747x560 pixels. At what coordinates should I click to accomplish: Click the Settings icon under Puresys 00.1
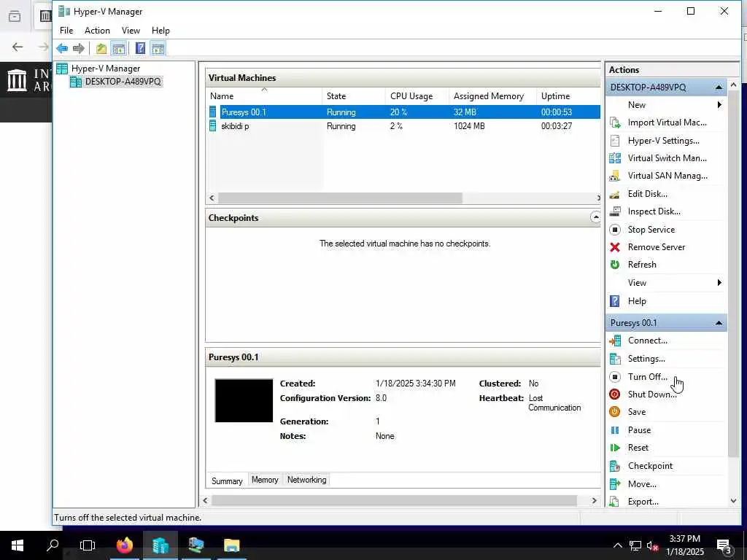tap(615, 359)
